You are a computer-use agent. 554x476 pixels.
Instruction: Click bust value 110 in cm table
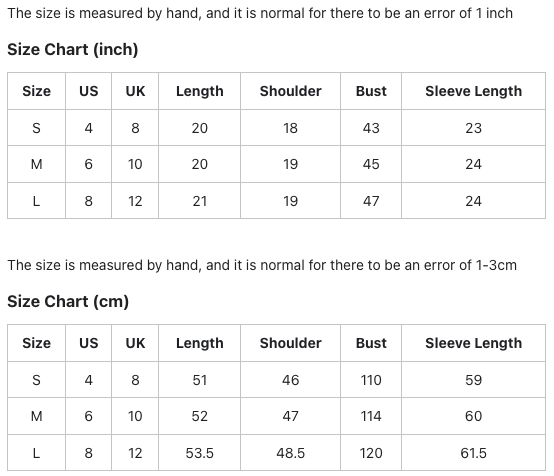click(371, 380)
